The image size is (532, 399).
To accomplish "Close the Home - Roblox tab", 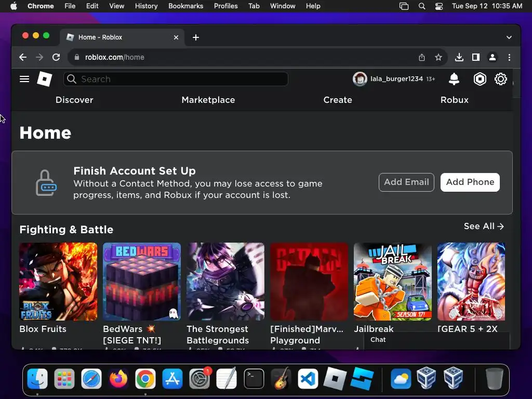I will (176, 37).
